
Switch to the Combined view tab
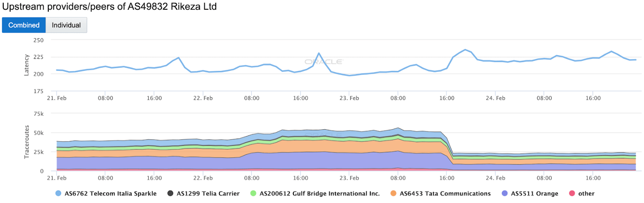(x=24, y=25)
